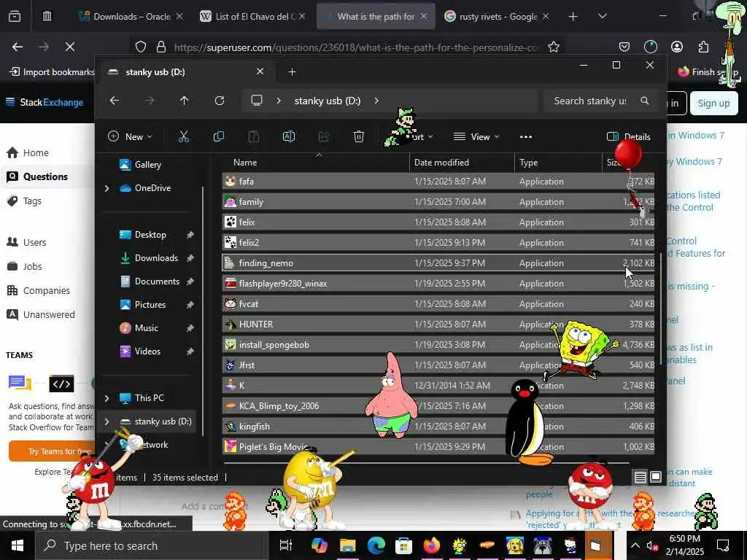Open Gallery in the navigation pane
The height and width of the screenshot is (560, 747).
(147, 165)
